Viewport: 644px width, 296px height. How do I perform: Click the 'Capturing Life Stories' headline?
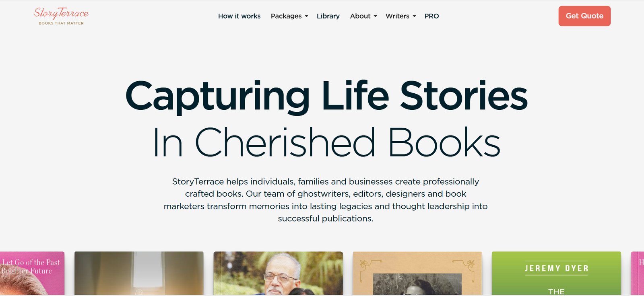[x=326, y=96]
